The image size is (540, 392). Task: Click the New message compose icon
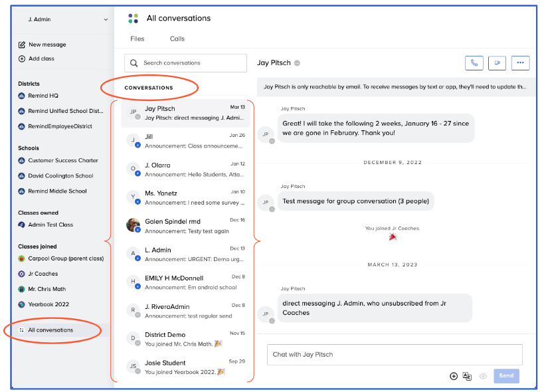[x=22, y=45]
